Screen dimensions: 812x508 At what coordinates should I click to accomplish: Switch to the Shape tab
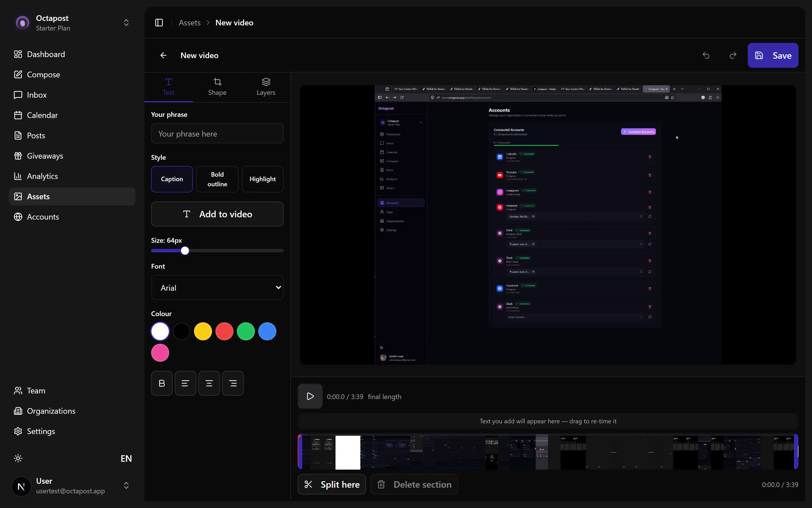(217, 87)
